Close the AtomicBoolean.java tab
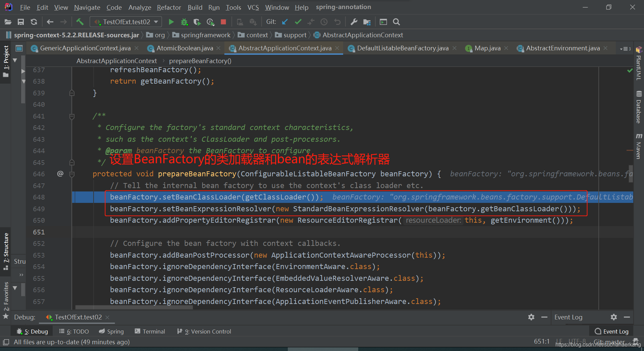 coord(218,48)
